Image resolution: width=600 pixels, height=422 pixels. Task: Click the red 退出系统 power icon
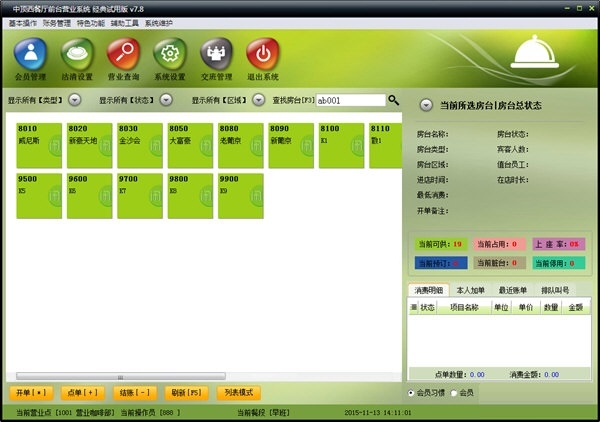(x=262, y=55)
